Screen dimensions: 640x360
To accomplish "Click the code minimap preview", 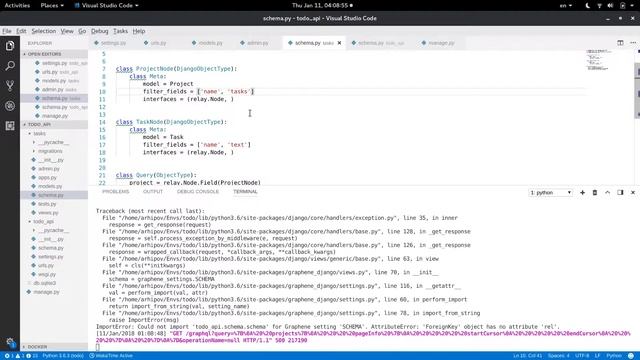I will tap(598, 60).
